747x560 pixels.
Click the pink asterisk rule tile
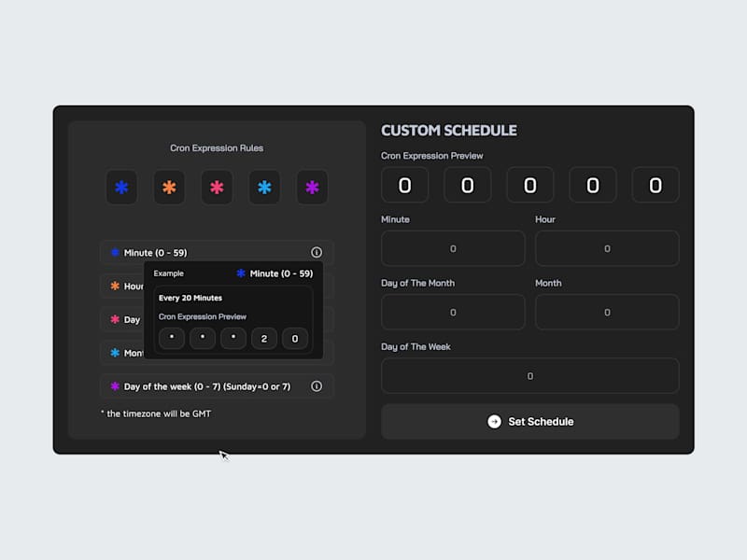coord(217,188)
